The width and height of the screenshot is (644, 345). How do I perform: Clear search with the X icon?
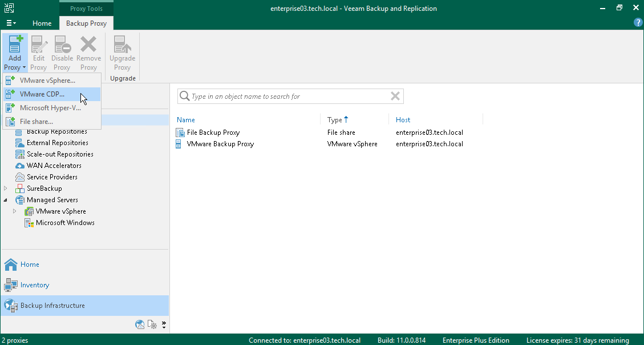click(x=395, y=96)
